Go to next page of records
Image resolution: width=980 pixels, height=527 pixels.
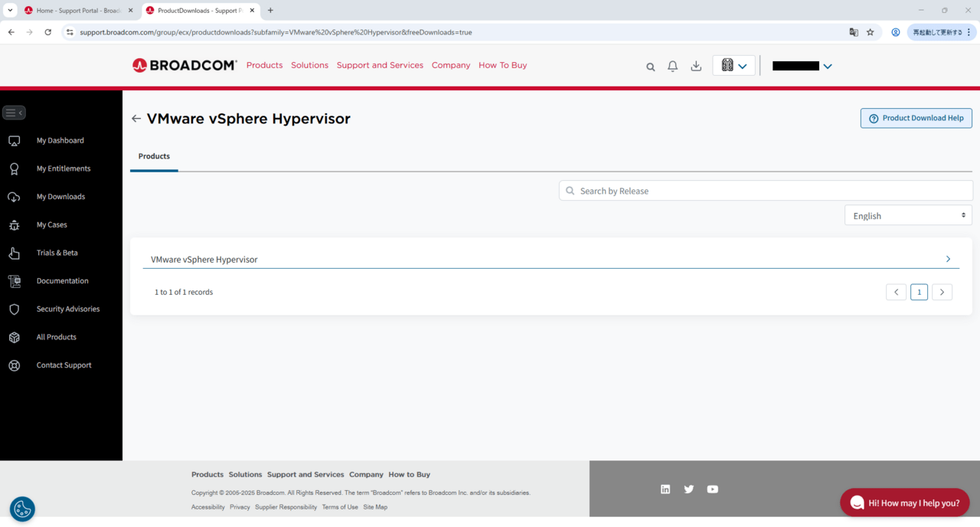pyautogui.click(x=942, y=292)
